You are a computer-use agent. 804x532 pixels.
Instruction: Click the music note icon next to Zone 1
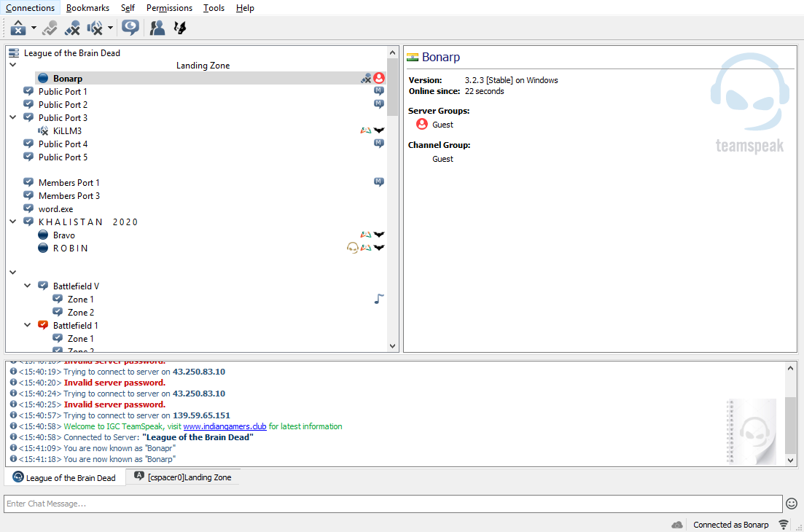pos(378,299)
